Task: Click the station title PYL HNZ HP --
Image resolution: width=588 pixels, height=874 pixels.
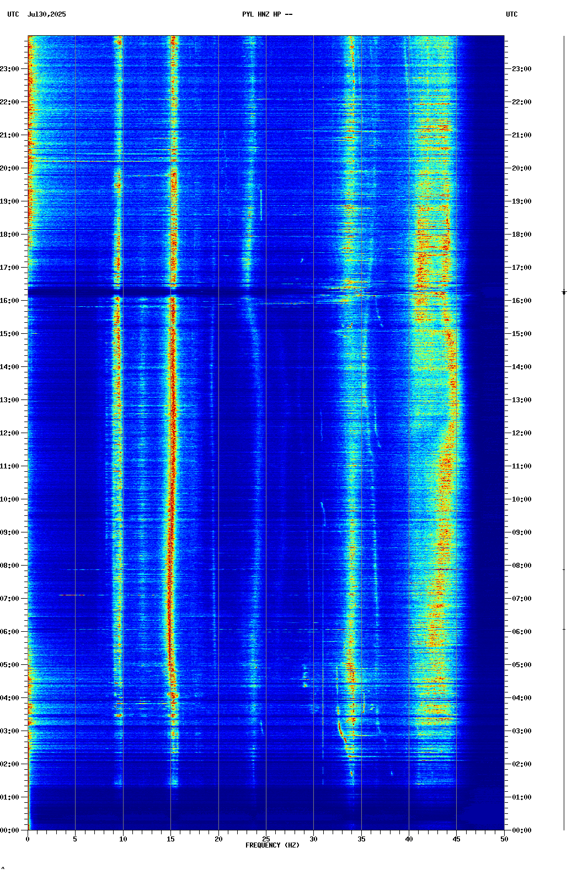Action: tap(268, 14)
